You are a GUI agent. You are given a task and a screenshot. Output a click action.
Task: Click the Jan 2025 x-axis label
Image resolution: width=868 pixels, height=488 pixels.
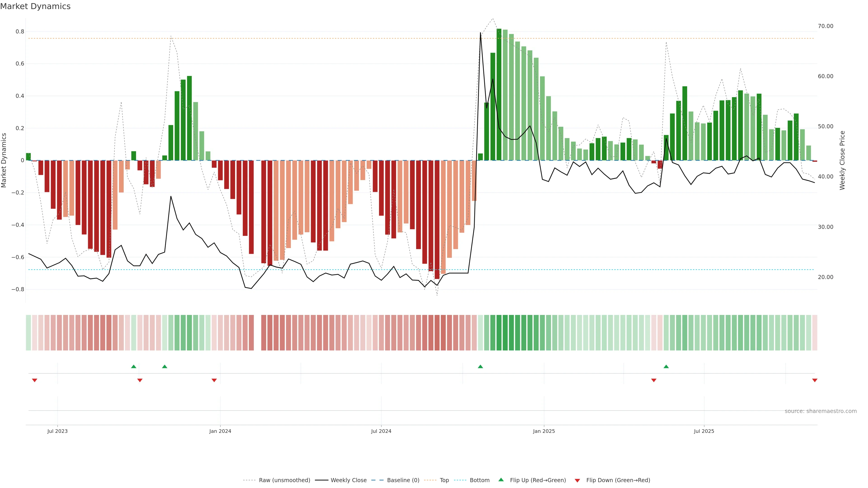click(x=544, y=431)
